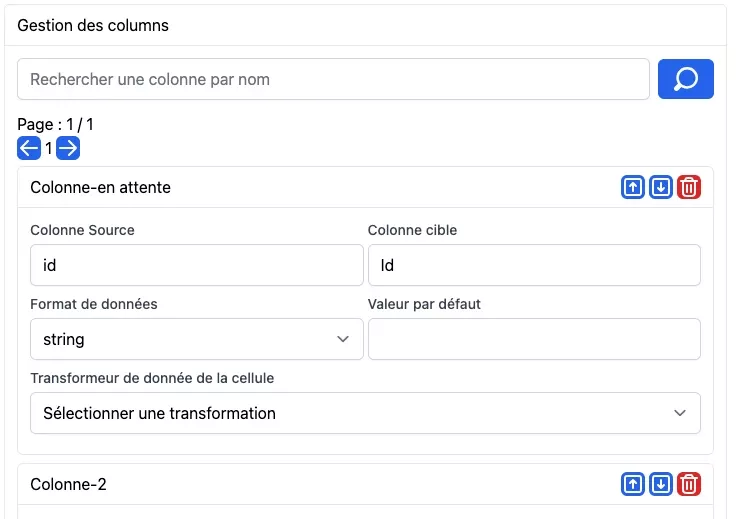Click the magnifier search button
Viewport: 737px width, 519px height.
tap(685, 79)
